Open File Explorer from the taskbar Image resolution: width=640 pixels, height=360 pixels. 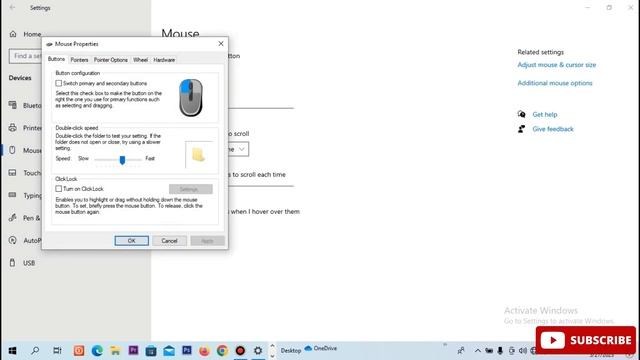tap(115, 351)
